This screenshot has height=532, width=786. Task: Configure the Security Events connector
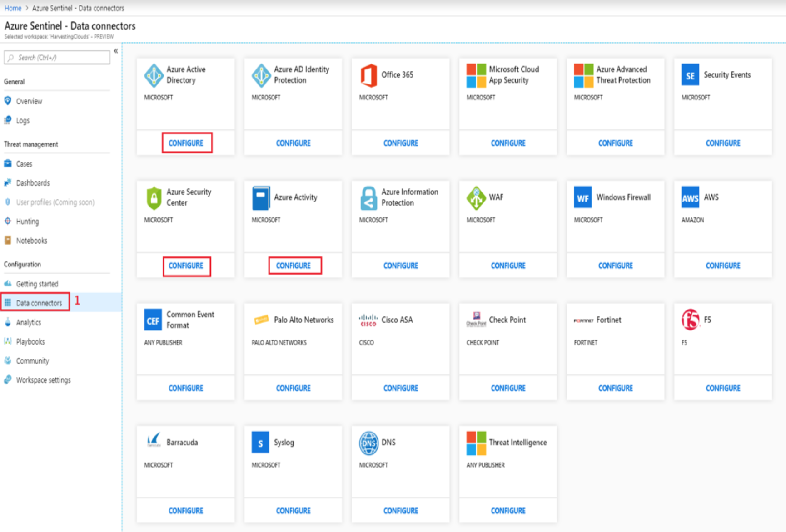click(723, 143)
